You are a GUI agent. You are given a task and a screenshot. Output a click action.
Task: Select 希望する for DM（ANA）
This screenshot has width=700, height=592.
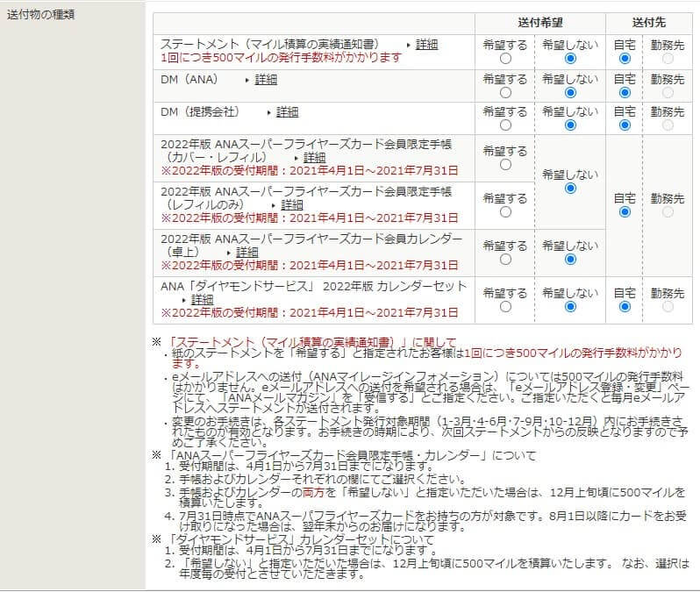505,92
